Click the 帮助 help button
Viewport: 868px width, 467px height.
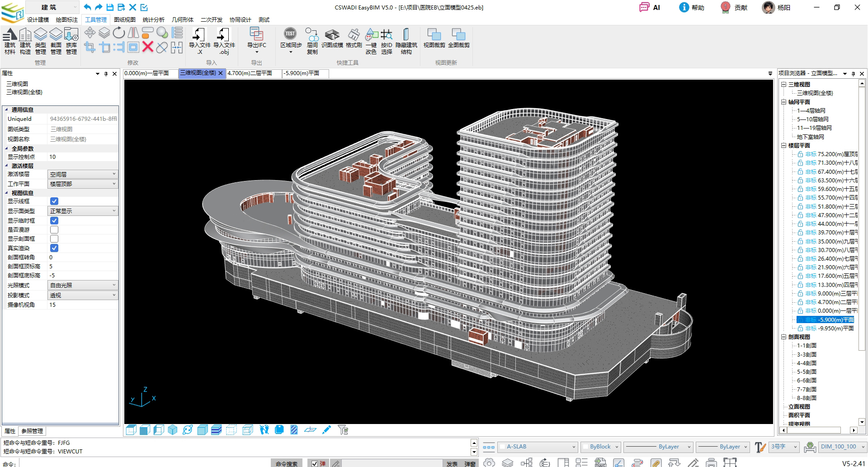click(x=692, y=8)
